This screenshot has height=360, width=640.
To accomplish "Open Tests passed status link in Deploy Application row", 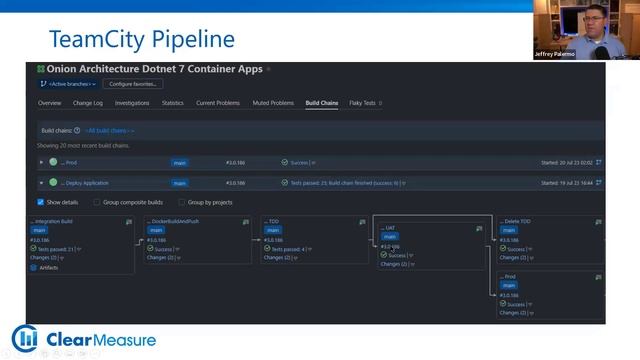I will (344, 183).
